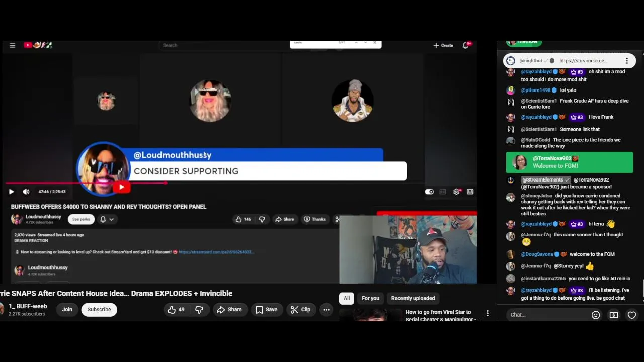The height and width of the screenshot is (362, 644).
Task: Click the Loudmouthhussy avatar in the description
Action: tap(19, 270)
